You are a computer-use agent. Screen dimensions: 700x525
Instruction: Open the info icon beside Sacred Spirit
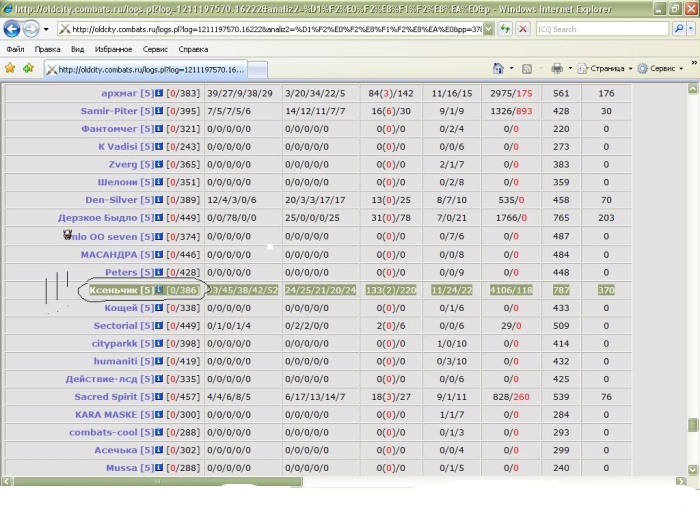160,397
